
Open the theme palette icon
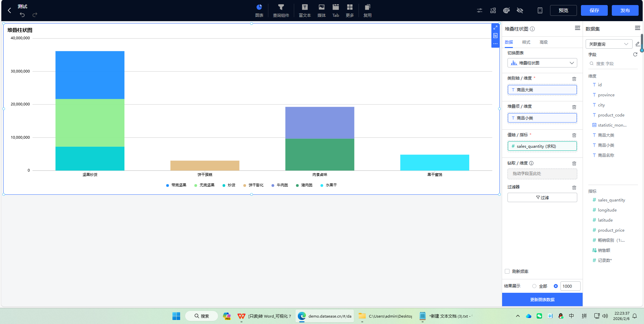[x=506, y=10]
